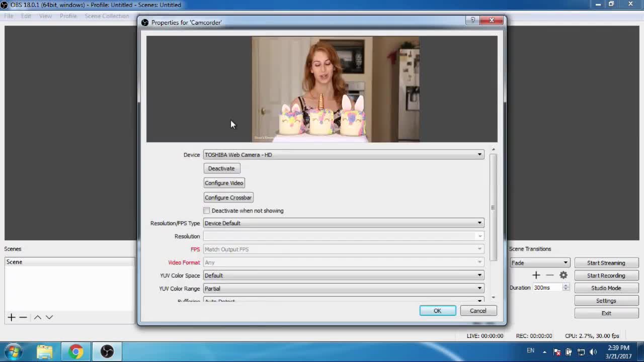644x362 pixels.
Task: Open the Fade transition dropdown
Action: [539, 263]
